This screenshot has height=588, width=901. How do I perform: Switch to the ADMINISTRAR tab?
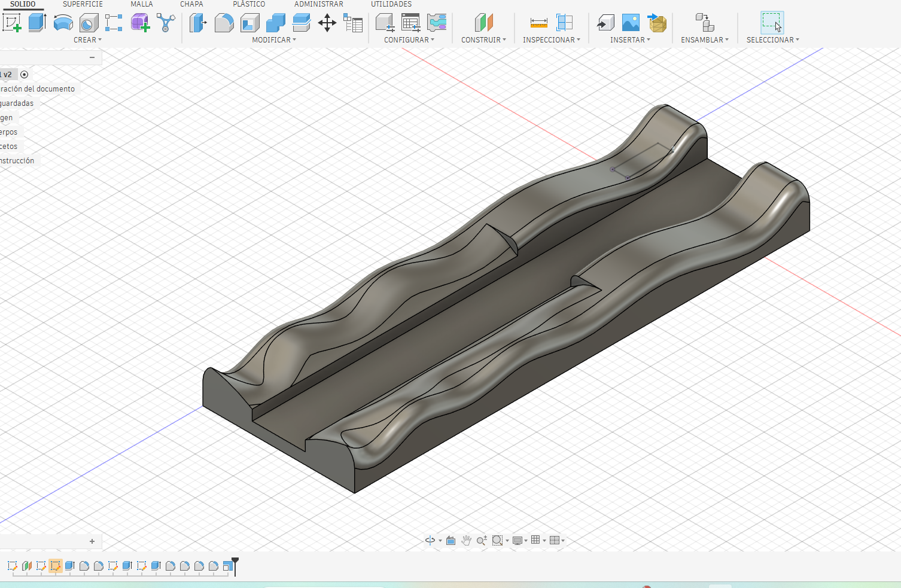pos(319,4)
